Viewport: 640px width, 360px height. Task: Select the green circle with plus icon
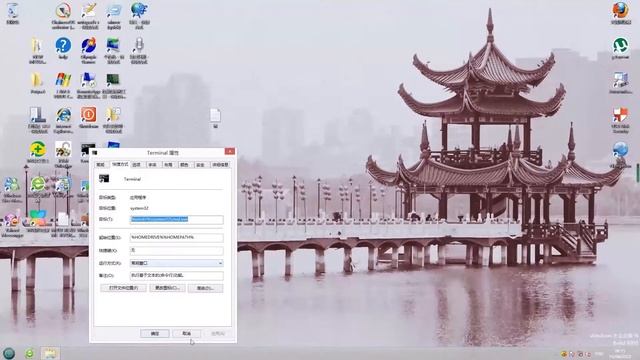click(x=37, y=150)
